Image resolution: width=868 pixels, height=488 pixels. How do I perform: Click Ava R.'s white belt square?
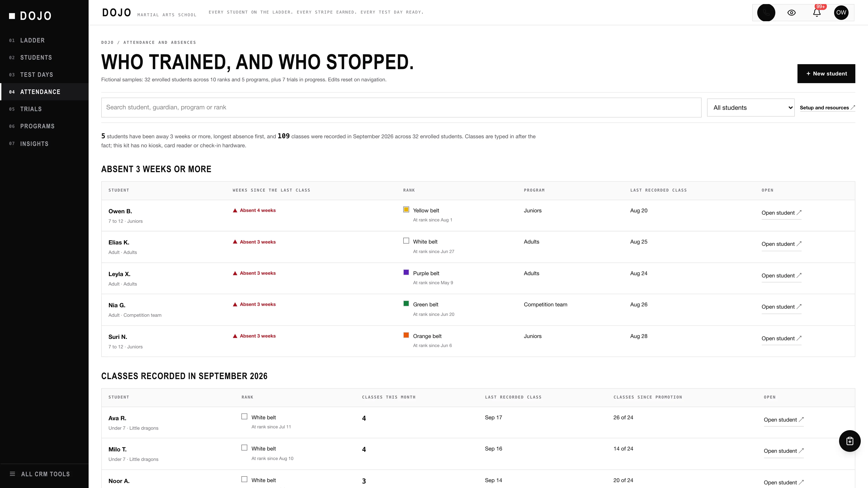pos(244,416)
